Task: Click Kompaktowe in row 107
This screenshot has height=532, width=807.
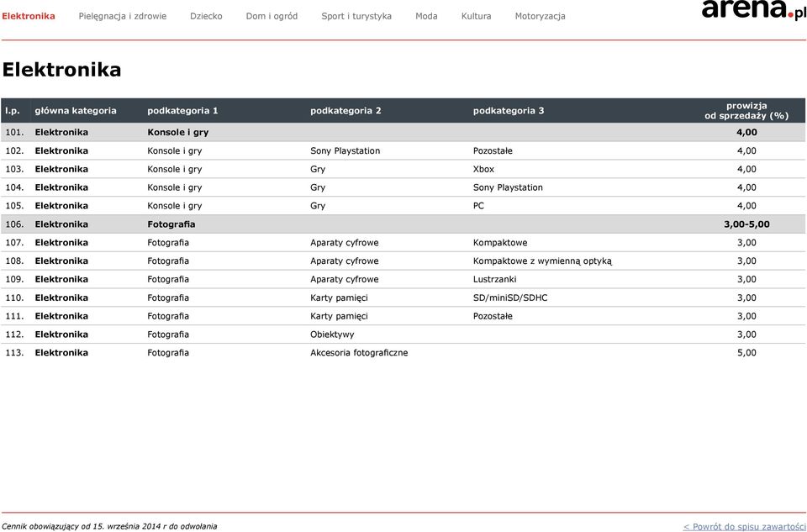Action: tap(500, 242)
